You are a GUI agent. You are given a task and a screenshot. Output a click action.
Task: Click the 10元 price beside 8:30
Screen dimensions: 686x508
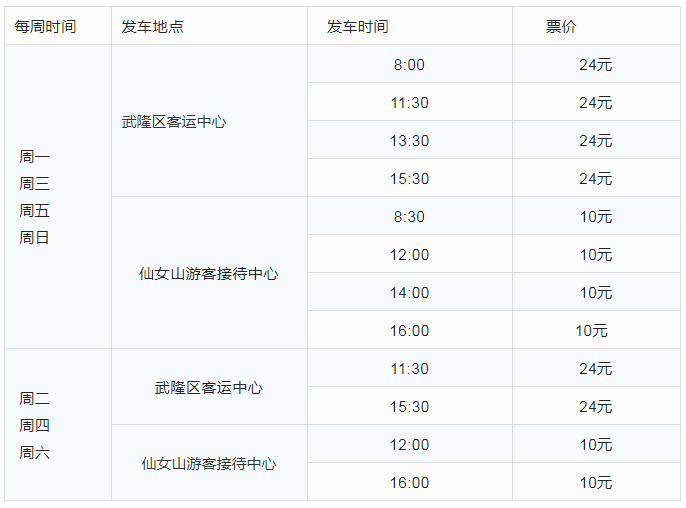point(595,217)
